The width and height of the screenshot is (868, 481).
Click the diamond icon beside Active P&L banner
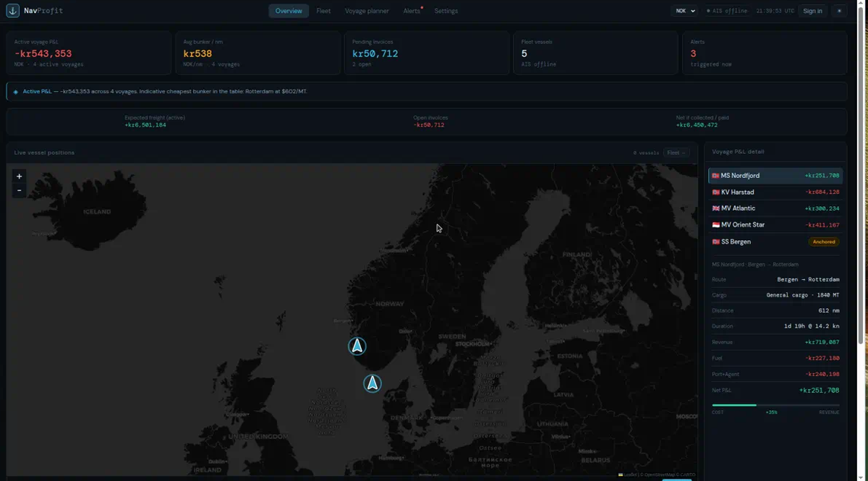point(16,92)
